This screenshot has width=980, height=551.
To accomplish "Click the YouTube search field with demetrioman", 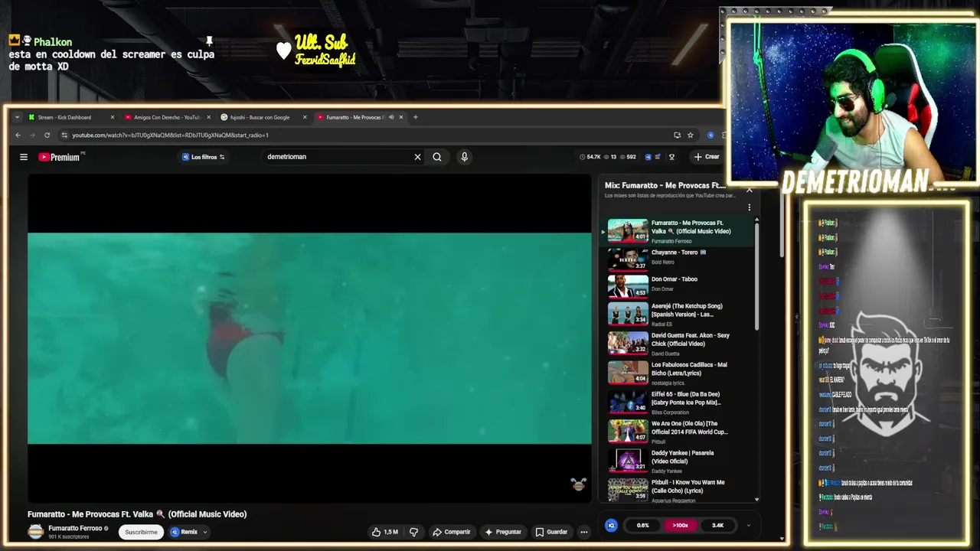I will tap(337, 157).
